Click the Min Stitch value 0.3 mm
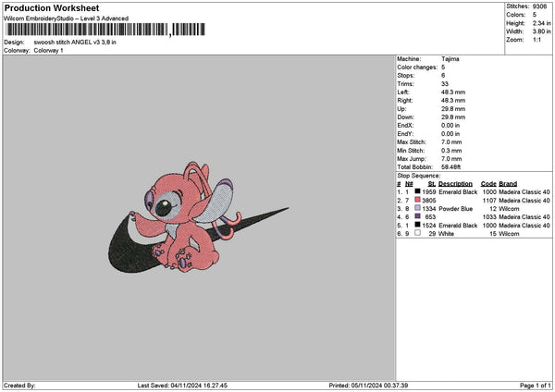 [x=451, y=151]
